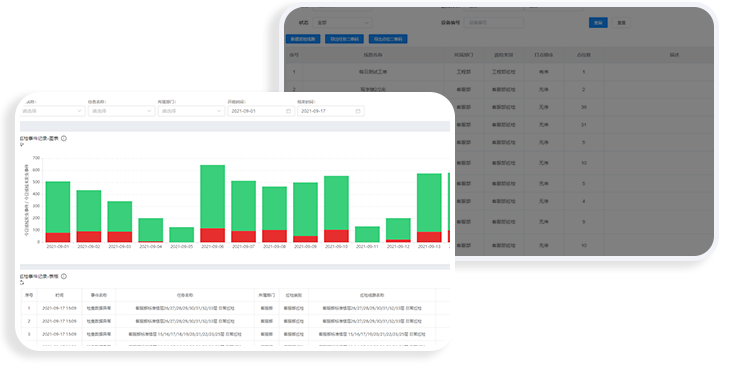Click the 点位数 value 31 in back window table
This screenshot has width=730, height=370.
pos(583,125)
